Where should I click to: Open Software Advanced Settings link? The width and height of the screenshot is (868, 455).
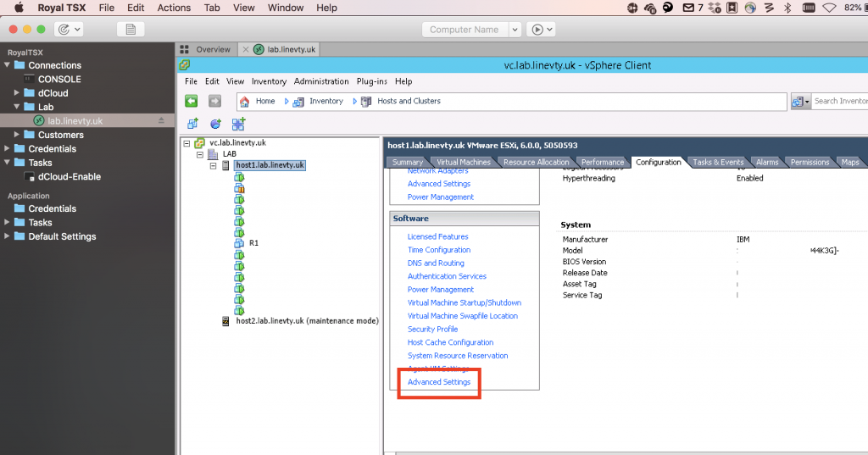(x=439, y=382)
